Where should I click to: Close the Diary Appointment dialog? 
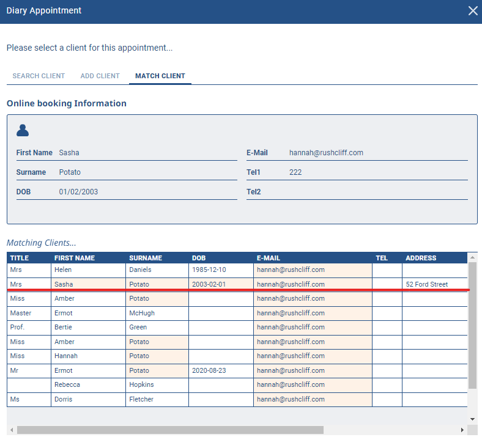[473, 11]
